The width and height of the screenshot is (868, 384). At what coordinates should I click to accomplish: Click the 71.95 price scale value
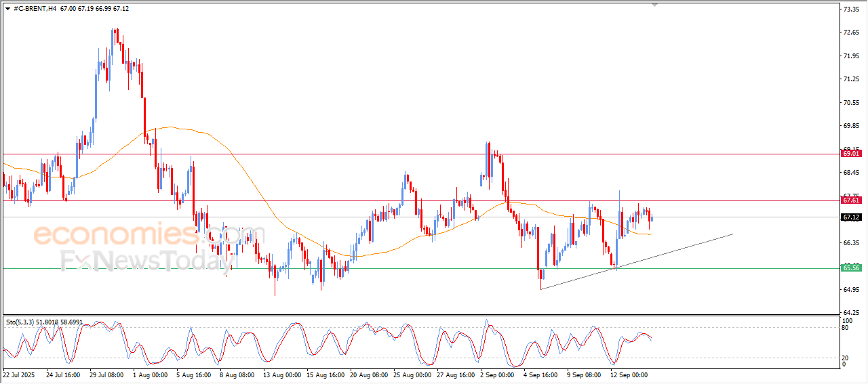[852, 56]
